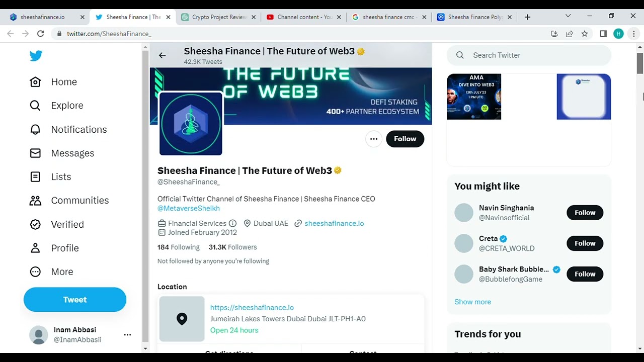
Task: Click the blue Tweet button
Action: pyautogui.click(x=75, y=300)
